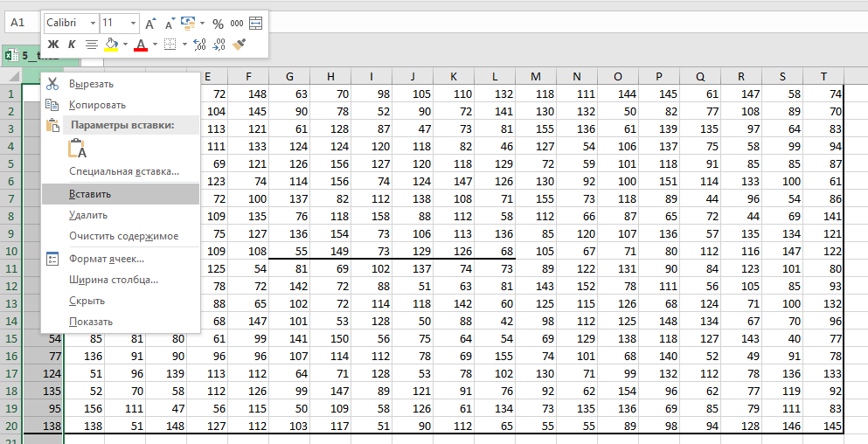Image resolution: width=868 pixels, height=444 pixels.
Task: Open the fill color dropdown arrow
Action: click(x=125, y=44)
